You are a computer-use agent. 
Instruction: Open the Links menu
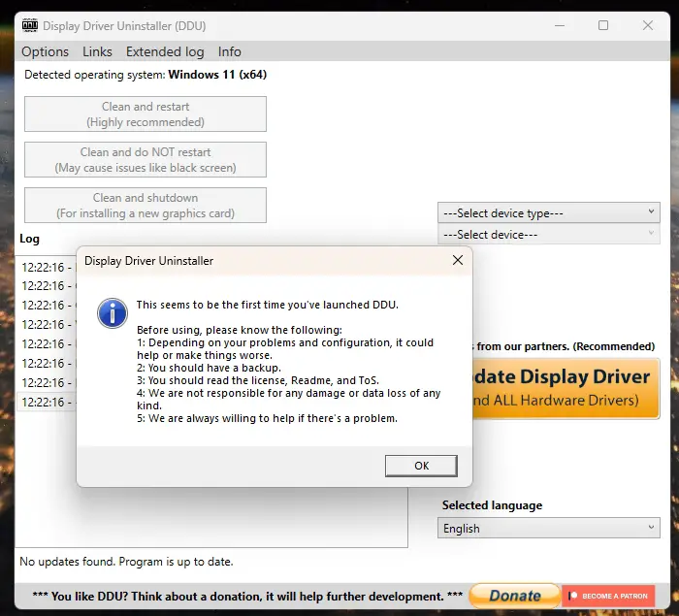click(97, 51)
